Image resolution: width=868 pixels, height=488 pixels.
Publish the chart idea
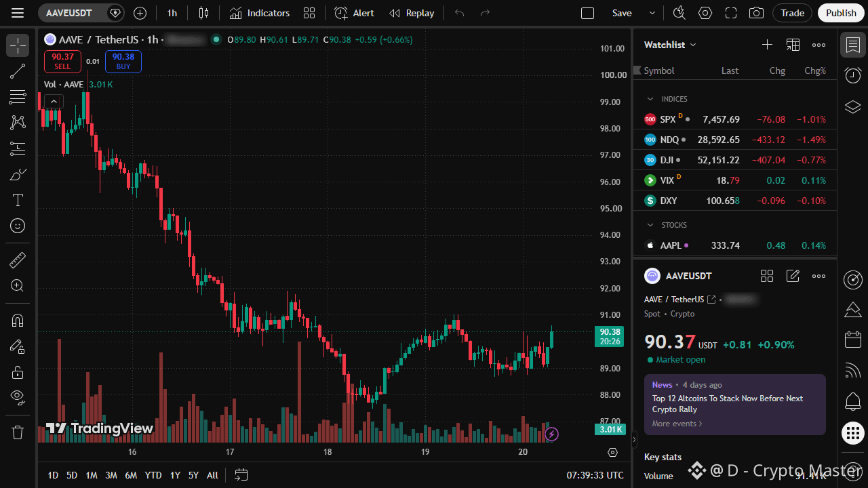[842, 13]
